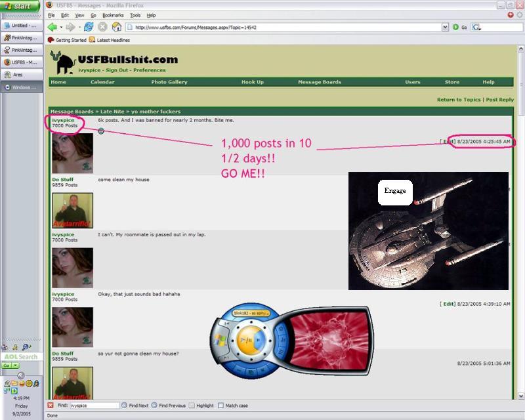Click Edit on the 4:39:10 AM post

[x=449, y=304]
